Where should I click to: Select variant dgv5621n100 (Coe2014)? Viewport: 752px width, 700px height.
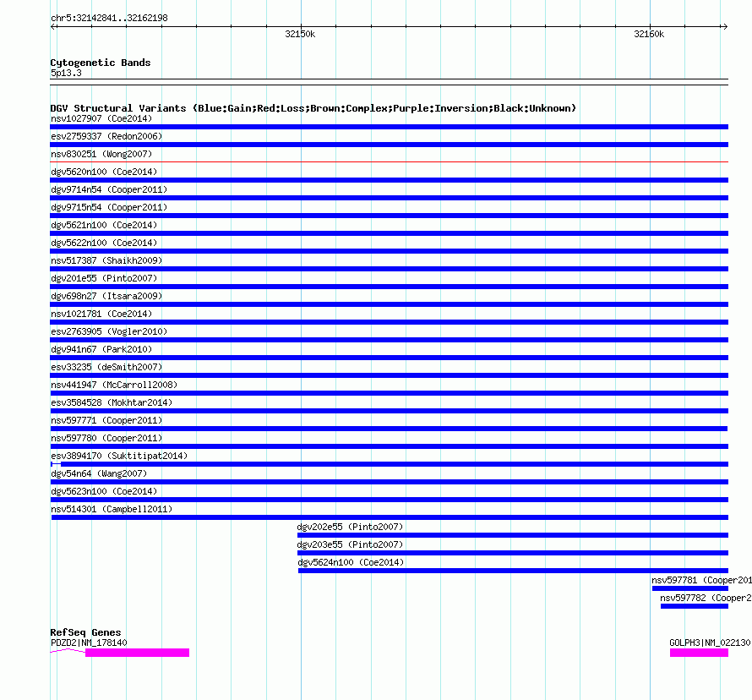(x=104, y=225)
